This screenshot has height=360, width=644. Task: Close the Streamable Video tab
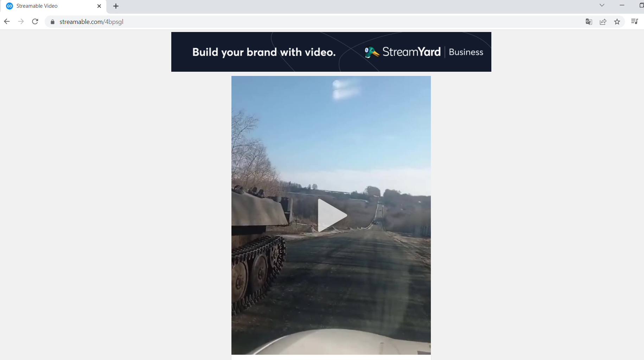[99, 6]
